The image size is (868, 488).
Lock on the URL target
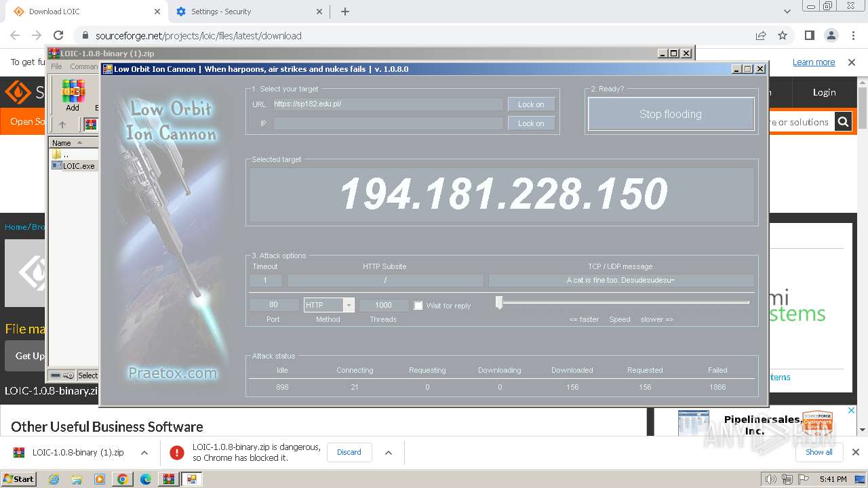click(531, 104)
